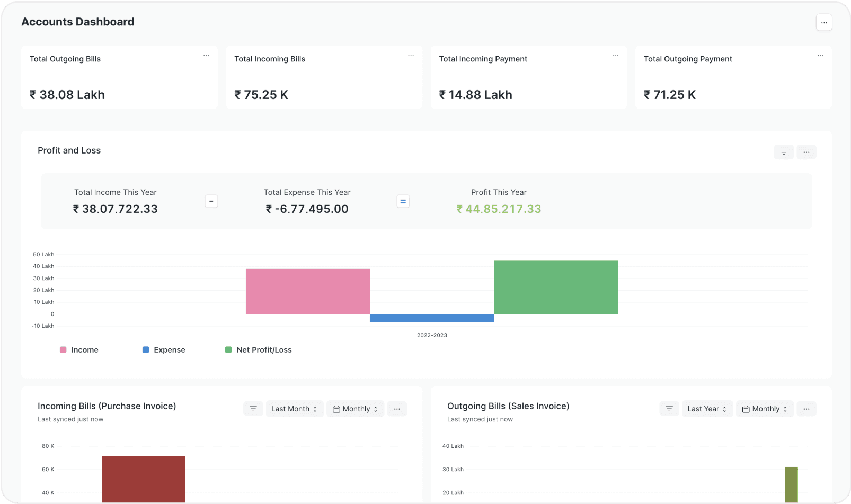Image resolution: width=851 pixels, height=504 pixels.
Task: Expand the Last Month period dropdown
Action: (294, 409)
